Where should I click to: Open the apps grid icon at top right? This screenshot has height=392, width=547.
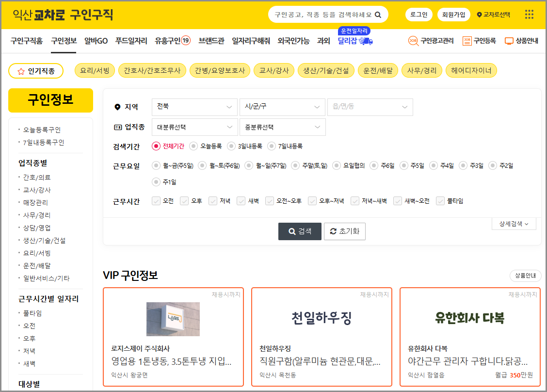(x=529, y=14)
